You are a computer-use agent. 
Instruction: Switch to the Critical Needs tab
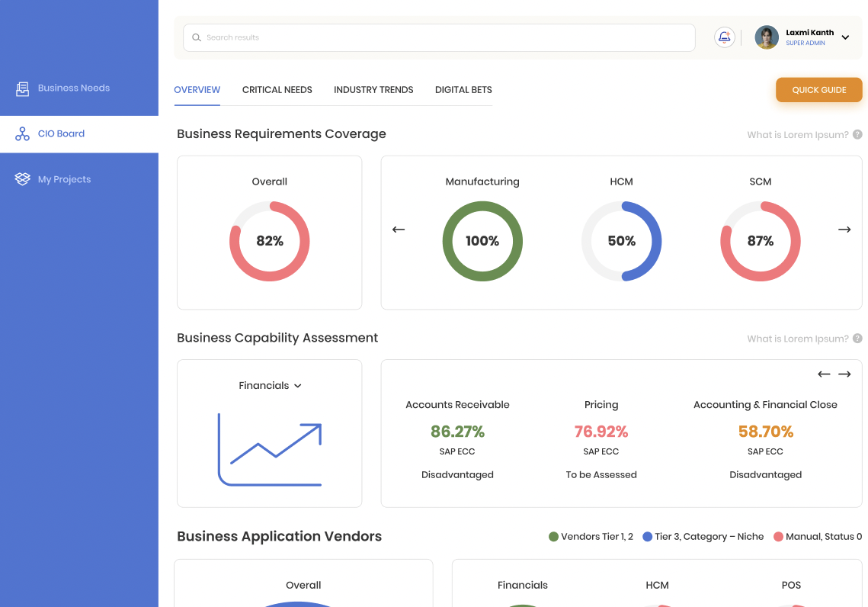tap(277, 90)
